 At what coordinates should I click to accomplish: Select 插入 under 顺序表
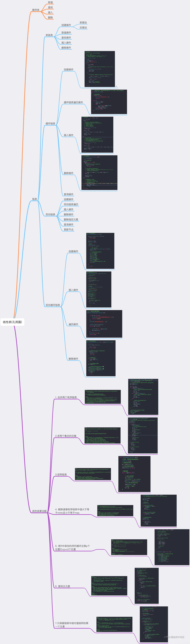51,12
